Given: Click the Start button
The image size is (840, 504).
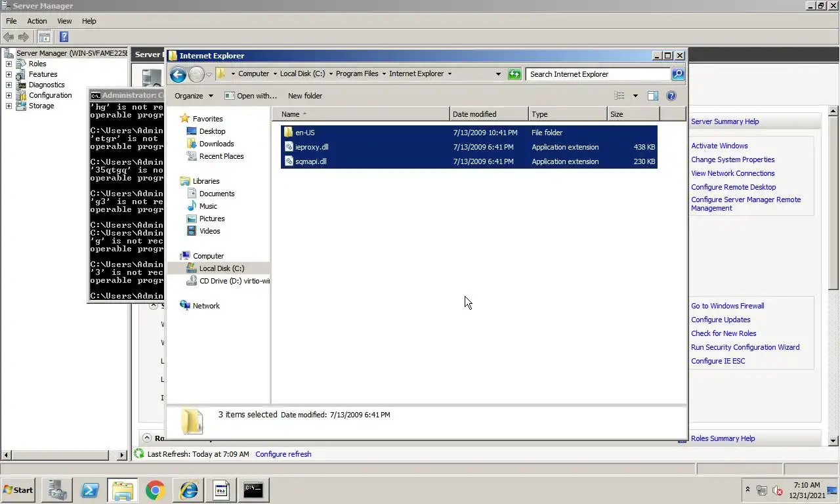Looking at the screenshot, I should click(x=18, y=490).
